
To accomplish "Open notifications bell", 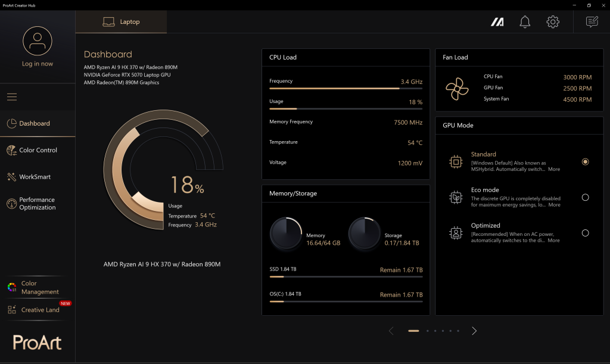I will [x=525, y=22].
